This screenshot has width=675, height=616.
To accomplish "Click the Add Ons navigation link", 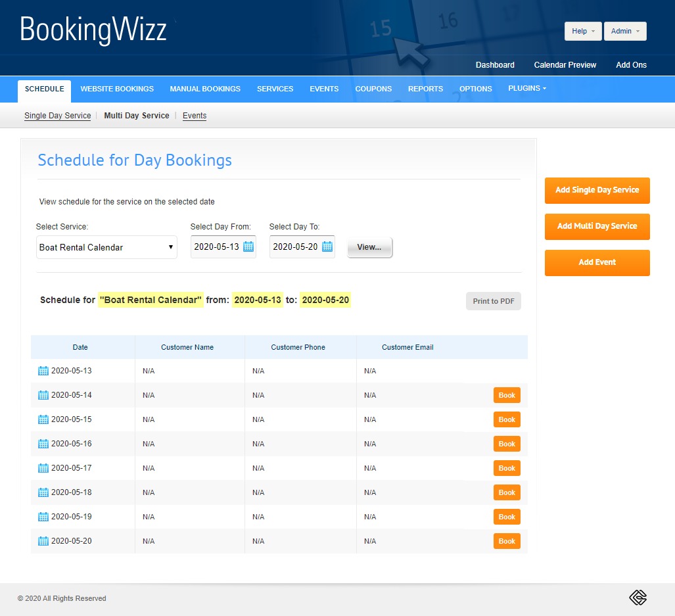I will pos(630,65).
